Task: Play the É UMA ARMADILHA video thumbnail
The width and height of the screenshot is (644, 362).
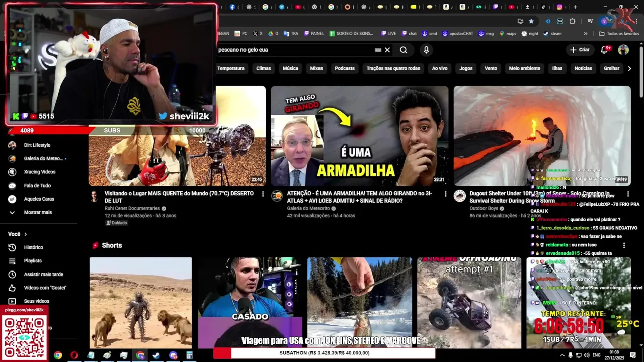Action: pos(359,136)
